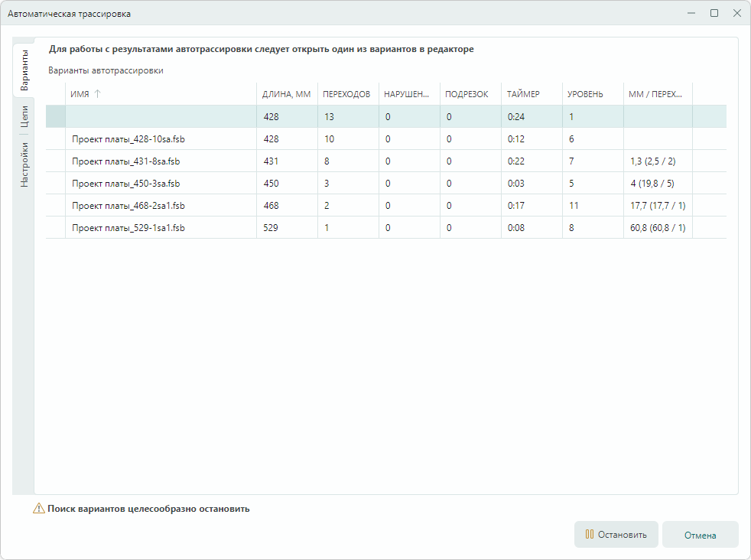Pick variant Проект платы_468-2sa1.fsb
Viewport: 751px width, 560px height.
(128, 206)
